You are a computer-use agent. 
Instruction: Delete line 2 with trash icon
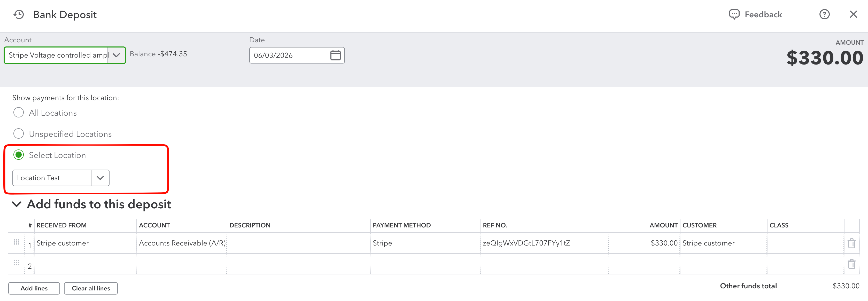click(851, 264)
